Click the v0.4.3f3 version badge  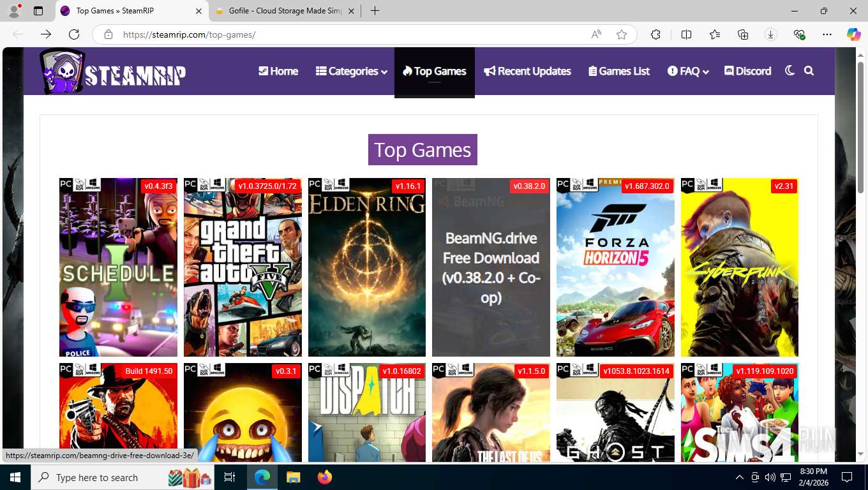point(158,186)
